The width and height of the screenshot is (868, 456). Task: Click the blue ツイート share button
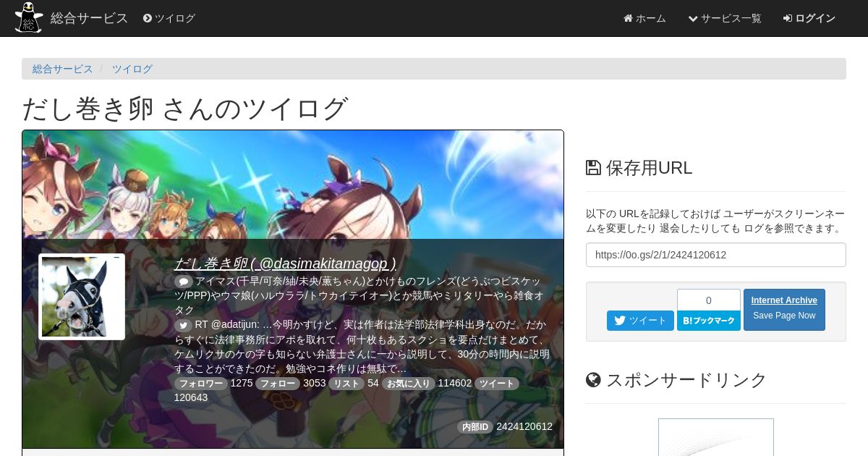point(640,321)
